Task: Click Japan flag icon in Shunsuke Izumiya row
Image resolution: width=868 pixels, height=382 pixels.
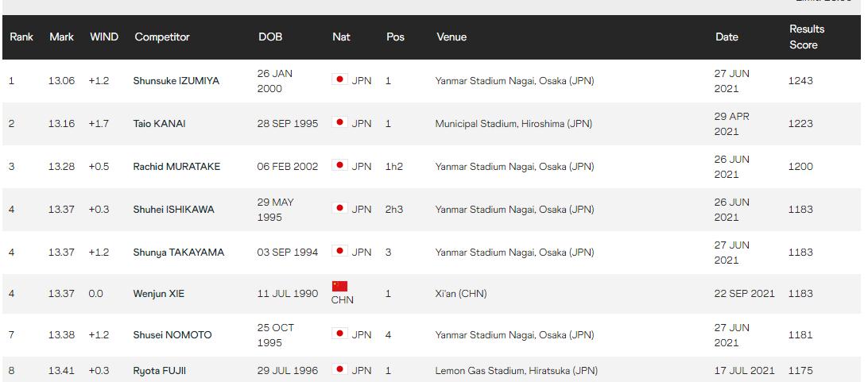Action: [339, 79]
